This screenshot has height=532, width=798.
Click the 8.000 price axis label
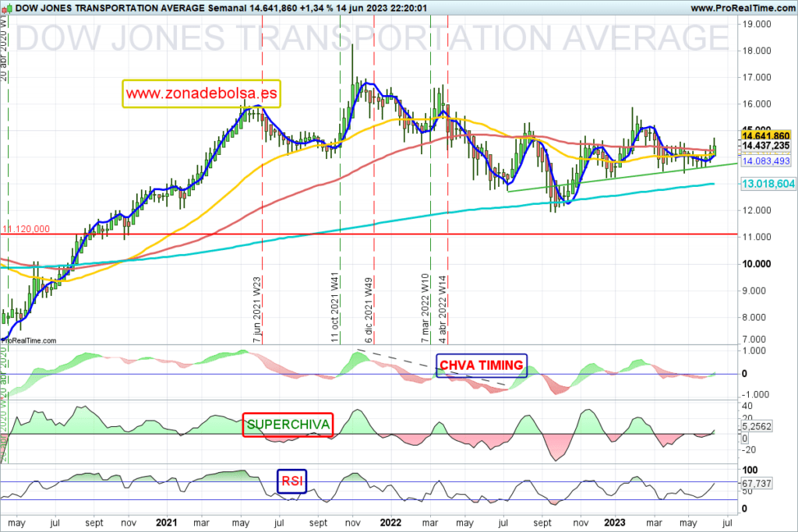[754, 317]
